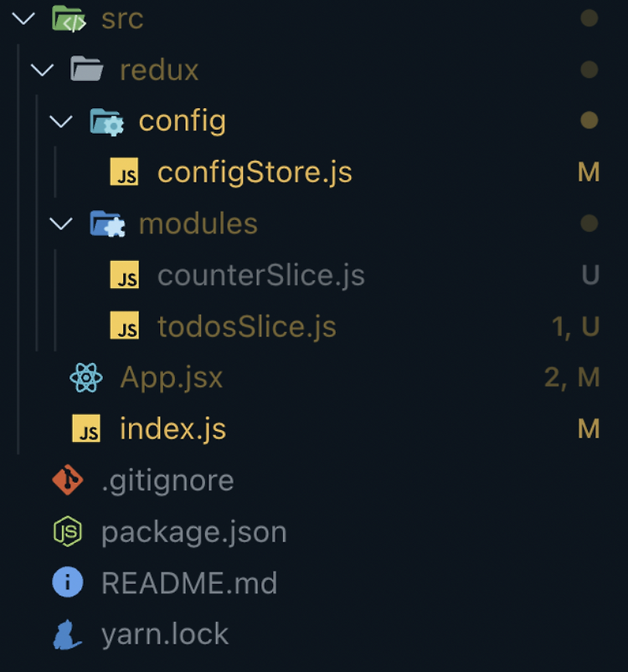Collapse the src folder
This screenshot has height=672, width=628.
pyautogui.click(x=23, y=18)
